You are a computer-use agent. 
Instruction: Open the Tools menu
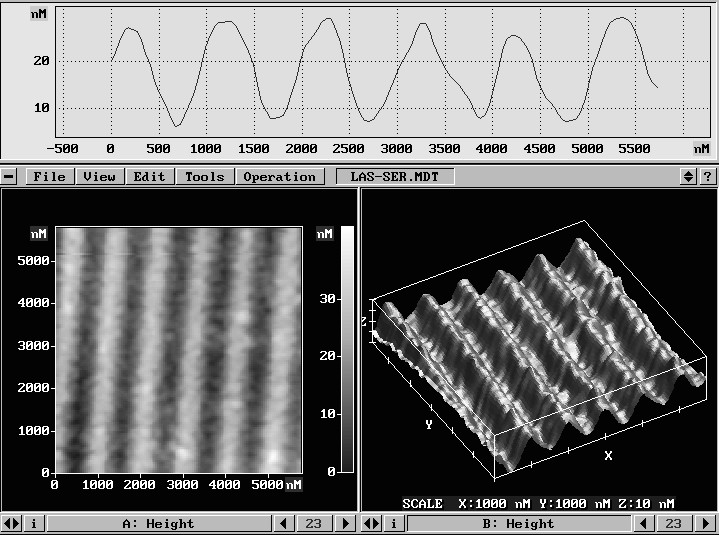[x=204, y=177]
